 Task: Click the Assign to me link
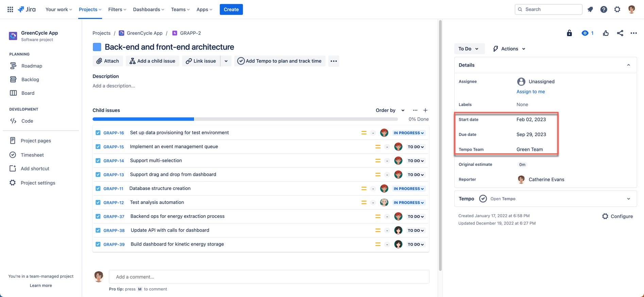click(x=530, y=91)
